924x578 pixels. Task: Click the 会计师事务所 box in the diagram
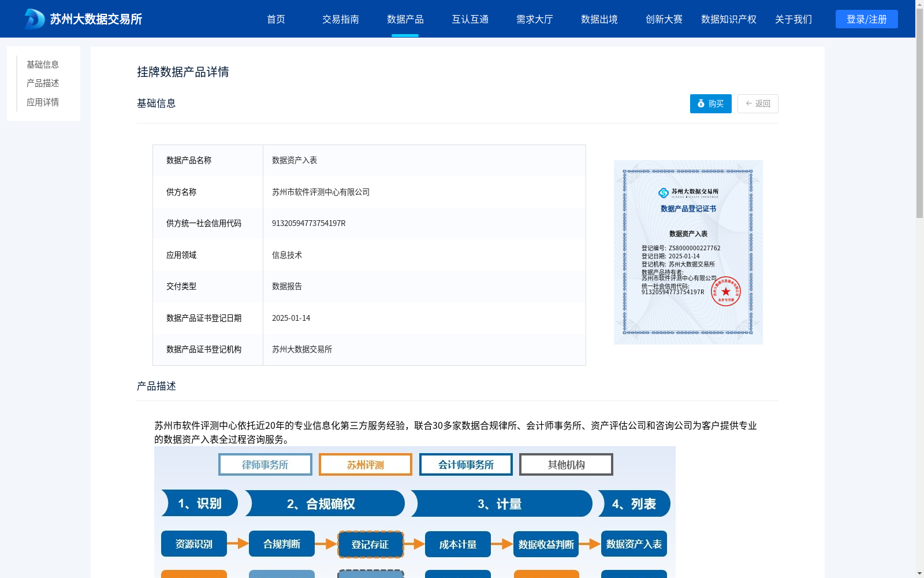point(466,465)
